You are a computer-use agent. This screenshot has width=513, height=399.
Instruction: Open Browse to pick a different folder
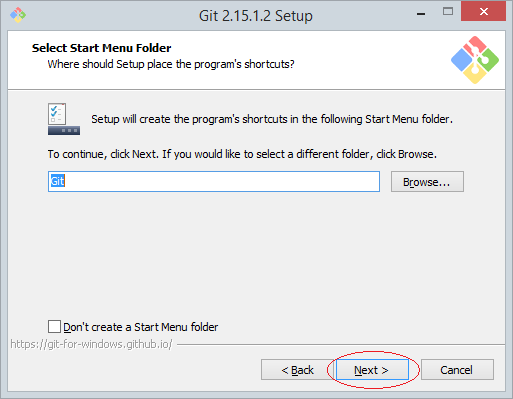pyautogui.click(x=427, y=182)
